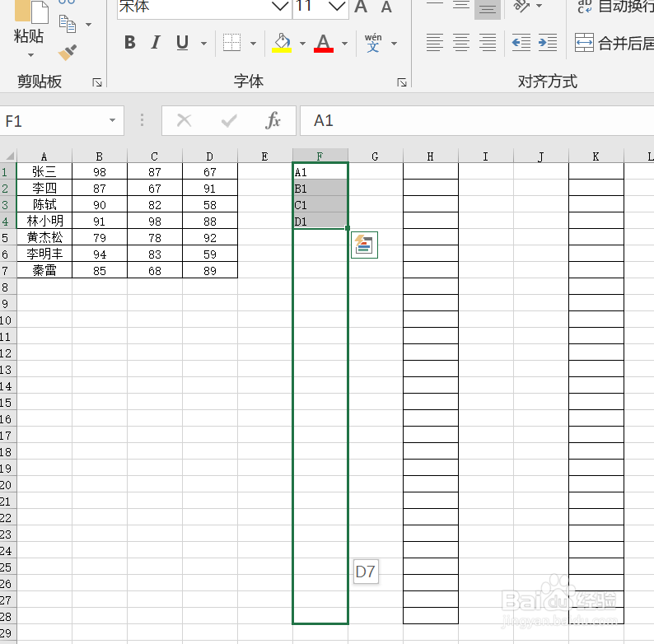Select column F header

tap(320, 156)
